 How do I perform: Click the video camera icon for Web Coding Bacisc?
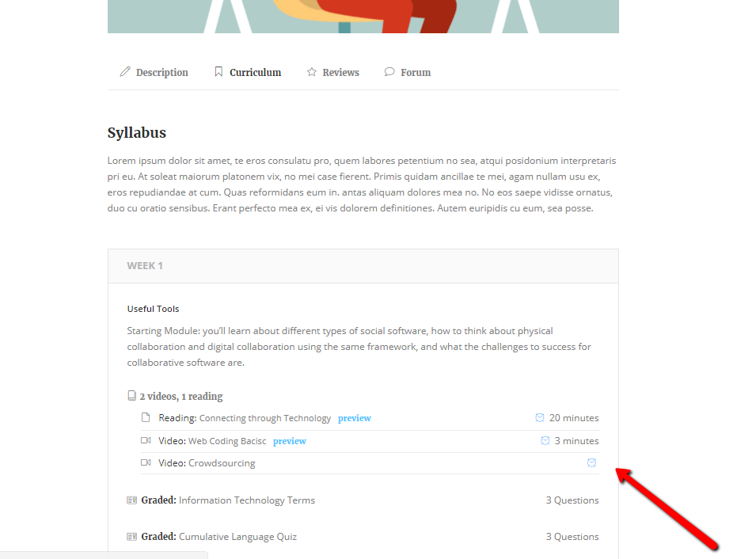(x=146, y=440)
